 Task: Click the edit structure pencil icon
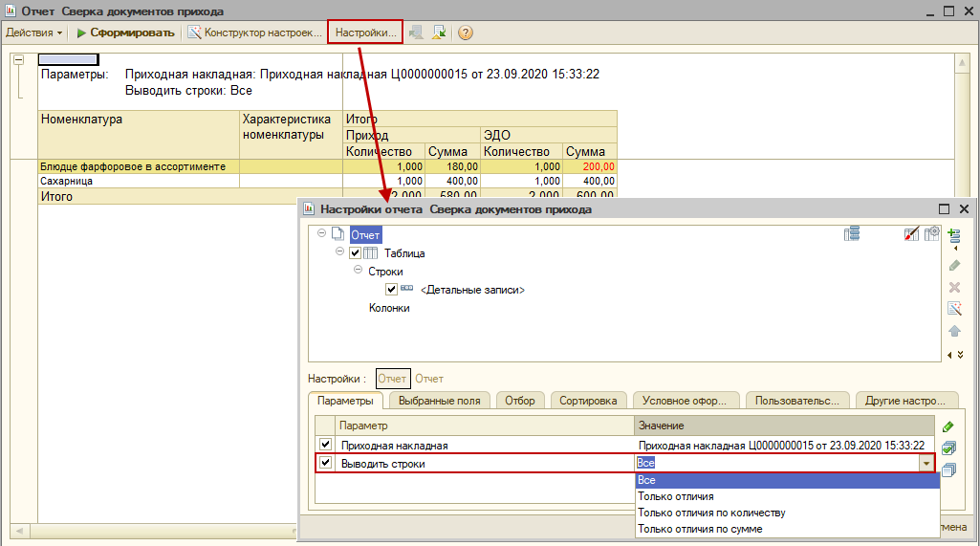pos(954,265)
